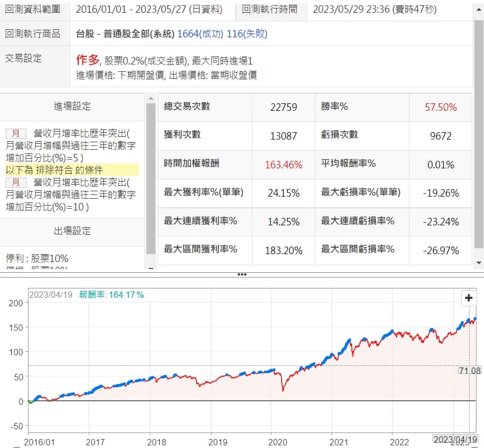
Task: Click the plus button on the chart
Action: pos(469,298)
